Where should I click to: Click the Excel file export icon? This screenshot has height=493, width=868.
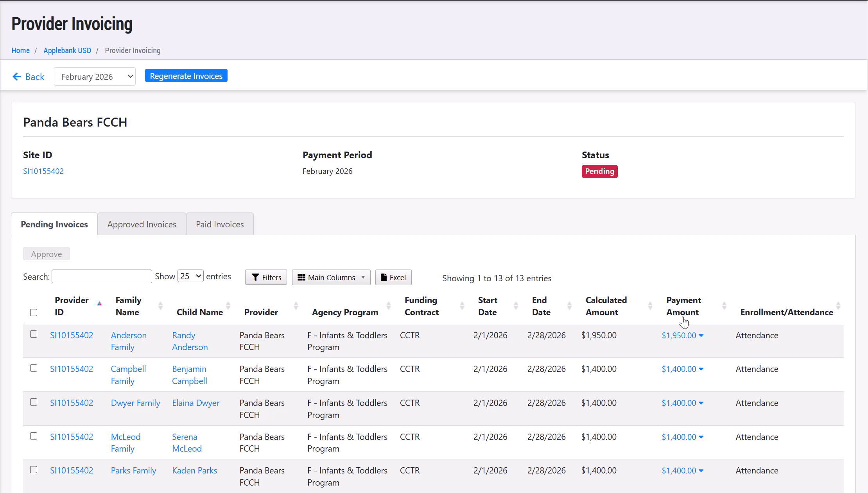click(384, 277)
